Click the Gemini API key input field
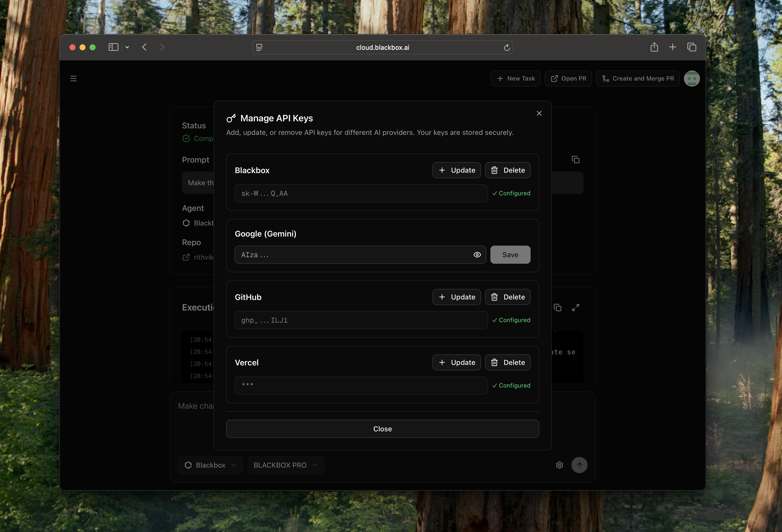Image resolution: width=782 pixels, height=532 pixels. tap(353, 255)
